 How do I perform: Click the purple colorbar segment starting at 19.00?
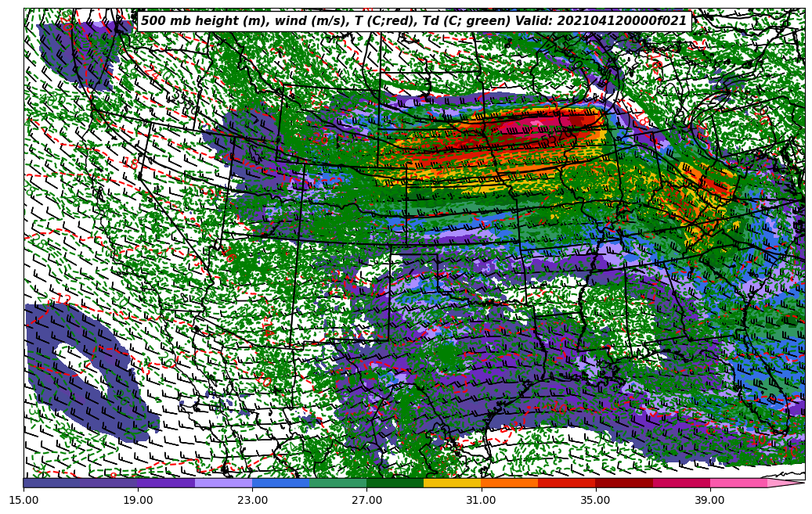[166, 483]
